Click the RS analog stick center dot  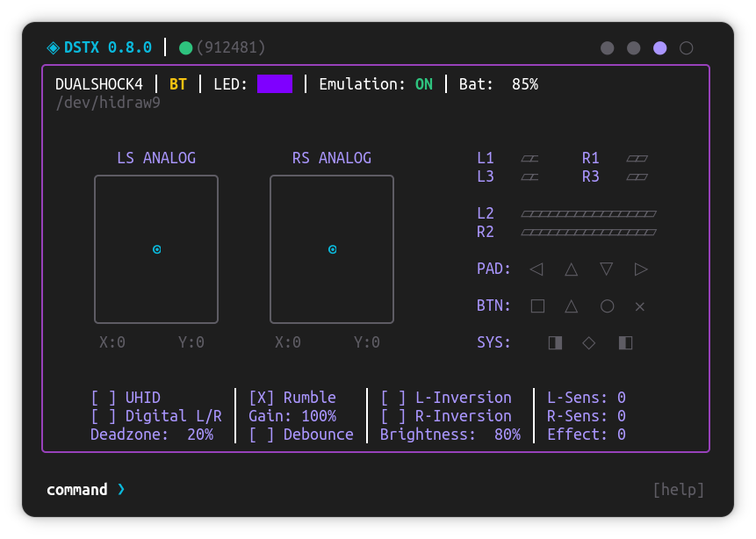click(x=332, y=249)
